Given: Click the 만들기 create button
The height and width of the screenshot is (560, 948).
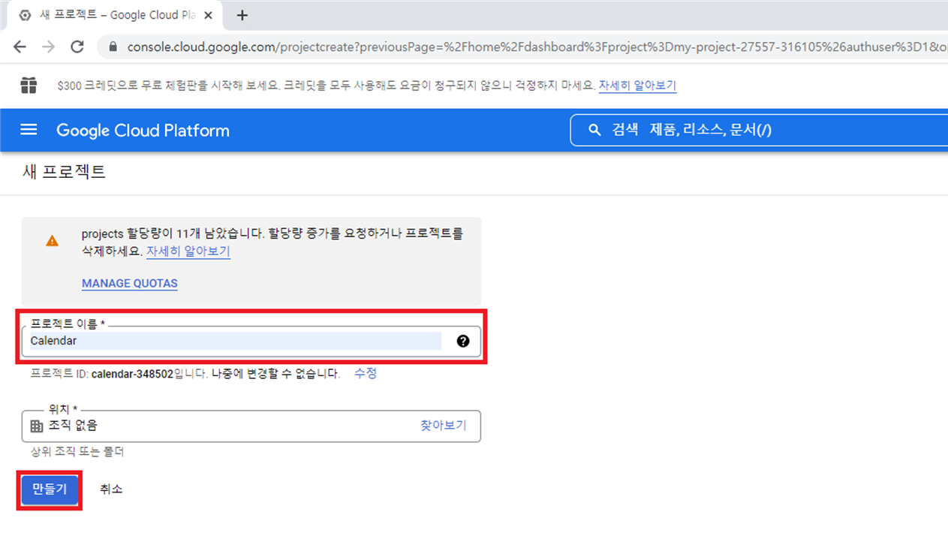Looking at the screenshot, I should pos(50,489).
